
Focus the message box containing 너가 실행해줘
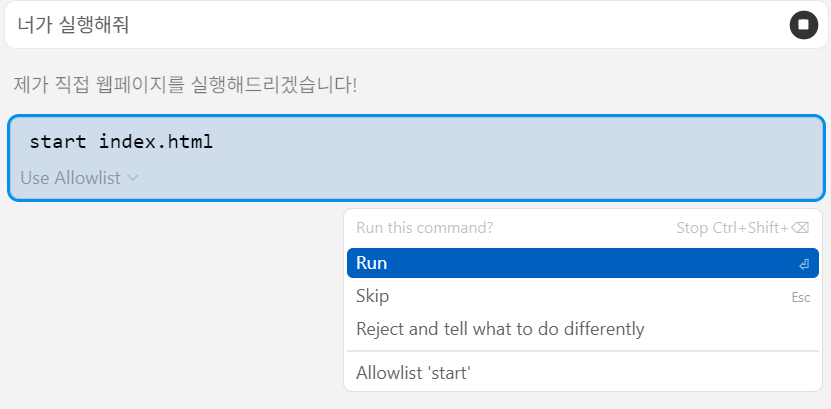[x=415, y=25]
